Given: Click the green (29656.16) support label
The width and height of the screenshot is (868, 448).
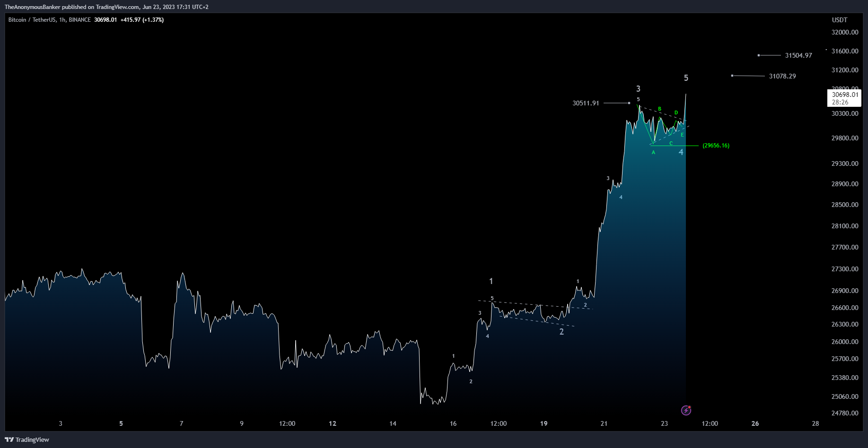Looking at the screenshot, I should (716, 146).
